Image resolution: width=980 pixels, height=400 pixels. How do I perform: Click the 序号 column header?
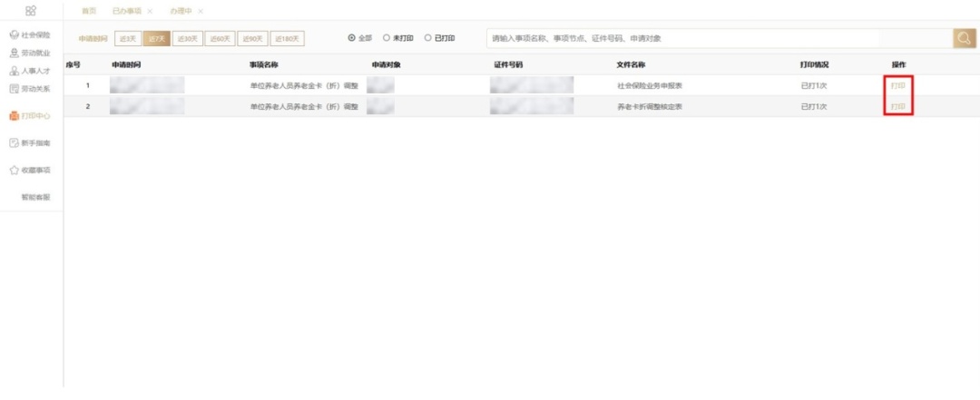[x=73, y=64]
